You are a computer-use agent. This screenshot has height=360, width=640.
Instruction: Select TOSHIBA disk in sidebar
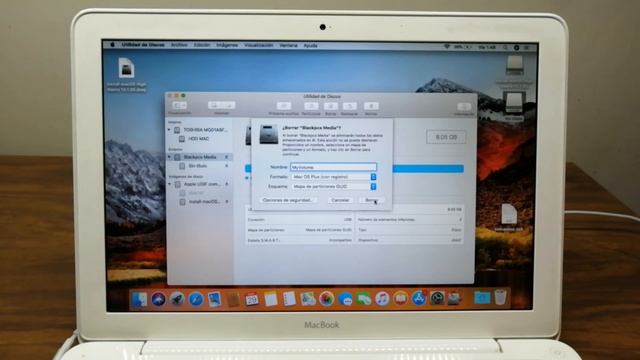pos(205,130)
